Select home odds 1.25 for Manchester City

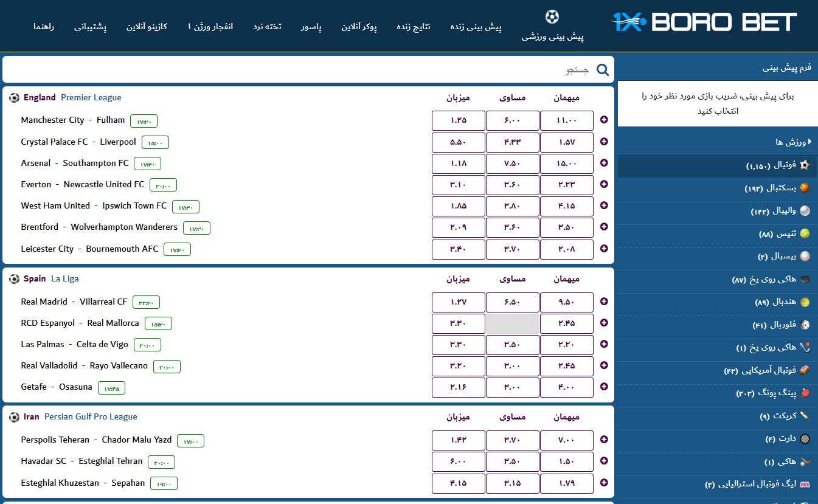point(458,120)
